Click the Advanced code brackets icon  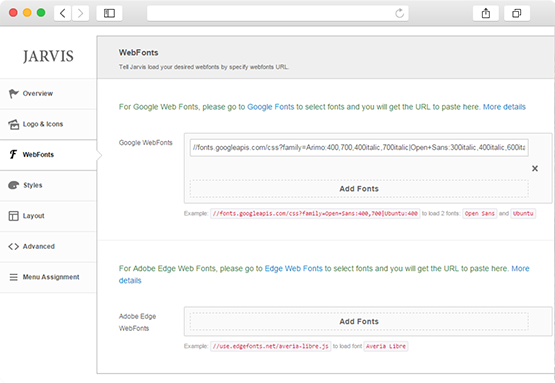coord(13,246)
